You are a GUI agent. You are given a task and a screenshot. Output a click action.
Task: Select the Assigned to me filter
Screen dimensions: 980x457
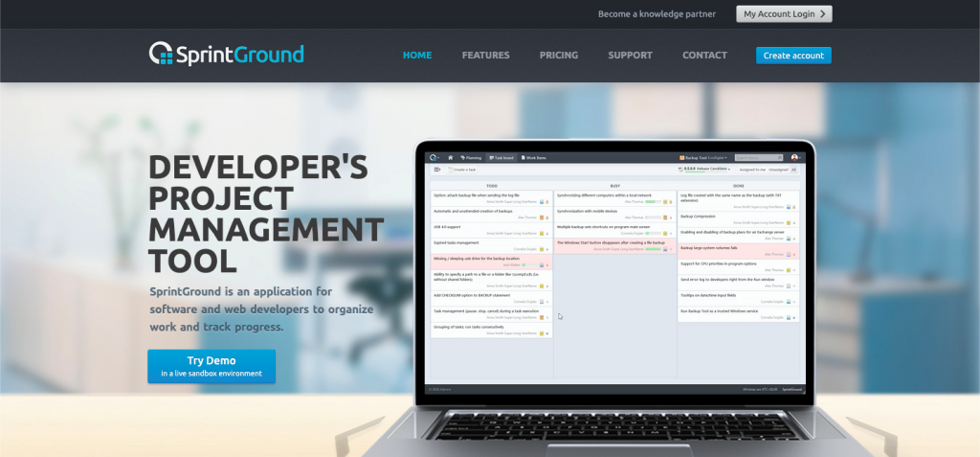[x=752, y=170]
